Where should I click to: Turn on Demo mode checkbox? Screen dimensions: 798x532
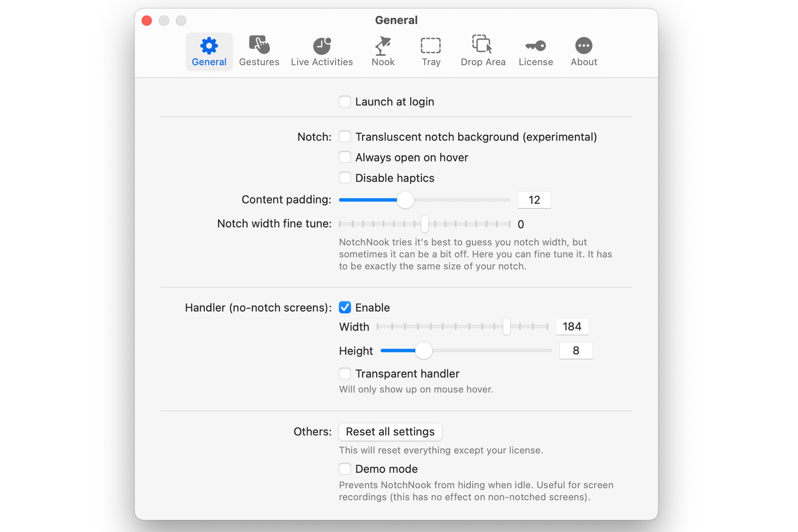point(345,469)
